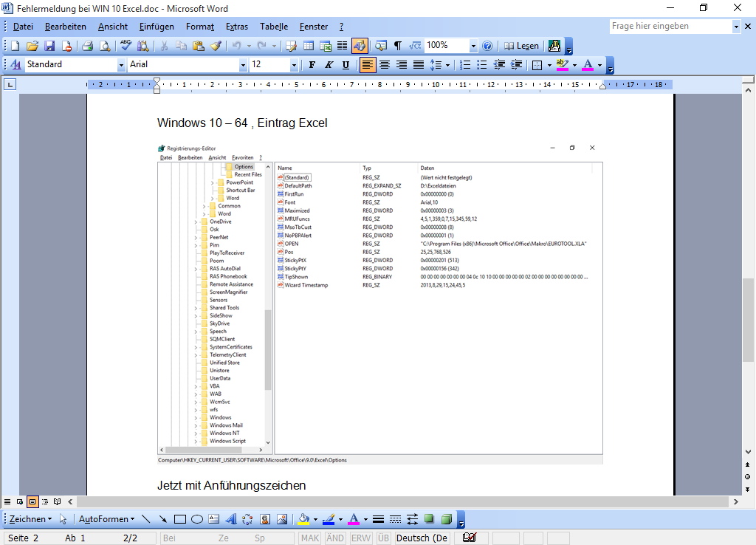Apply line color on drawing toolbar
This screenshot has height=545, width=756.
329,519
